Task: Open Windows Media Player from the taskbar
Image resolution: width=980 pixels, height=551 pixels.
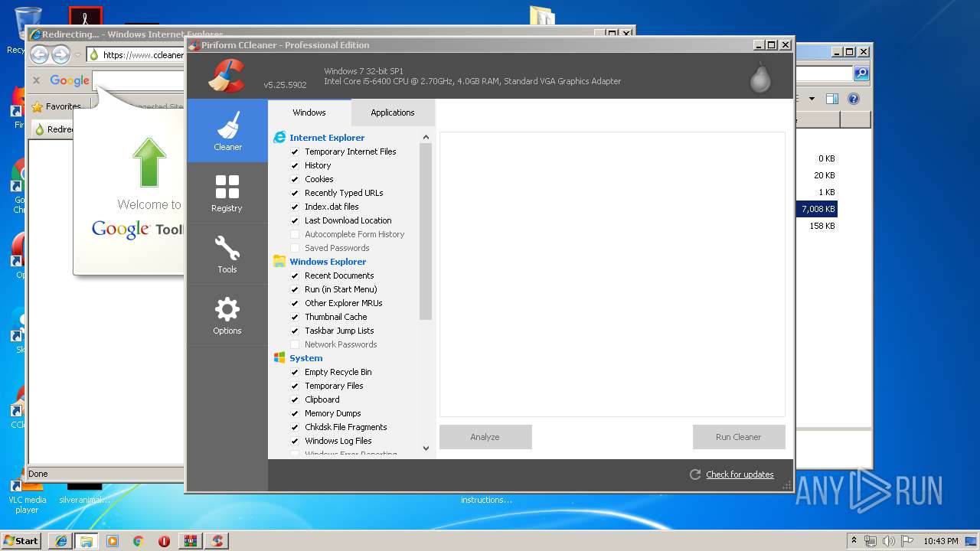Action: pyautogui.click(x=113, y=541)
